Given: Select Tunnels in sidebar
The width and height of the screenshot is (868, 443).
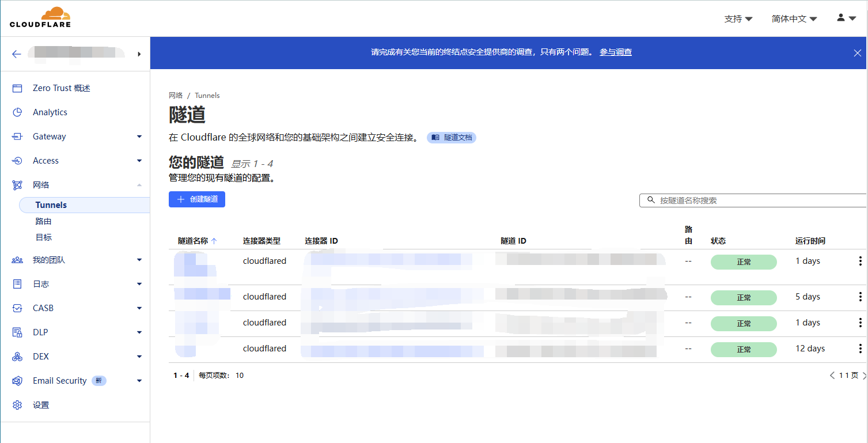Looking at the screenshot, I should [x=84, y=205].
